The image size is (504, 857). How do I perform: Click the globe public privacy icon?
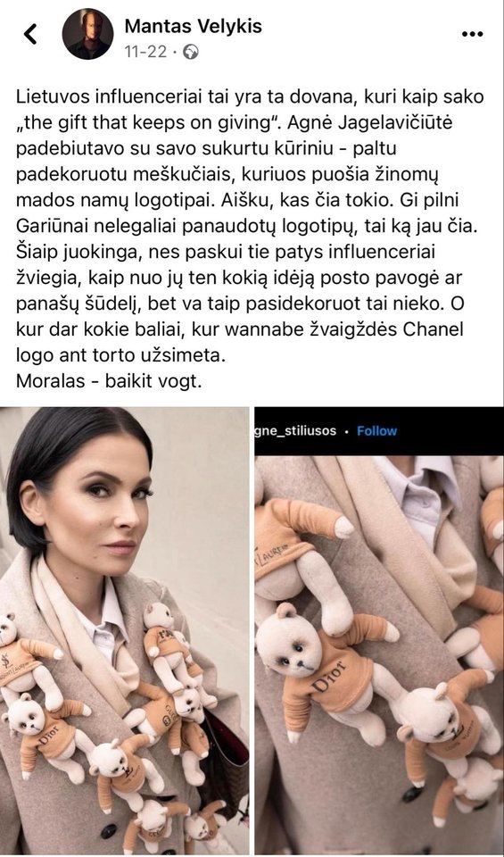point(191,52)
